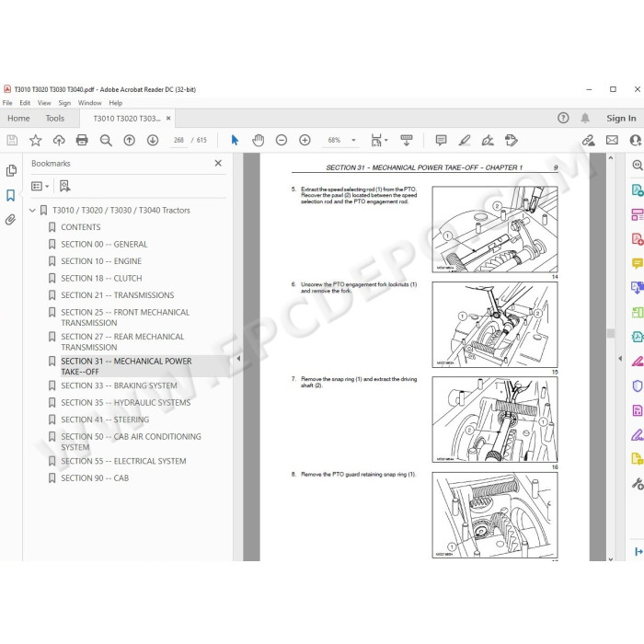The width and height of the screenshot is (644, 644).
Task: Open the Window menu
Action: 89,103
